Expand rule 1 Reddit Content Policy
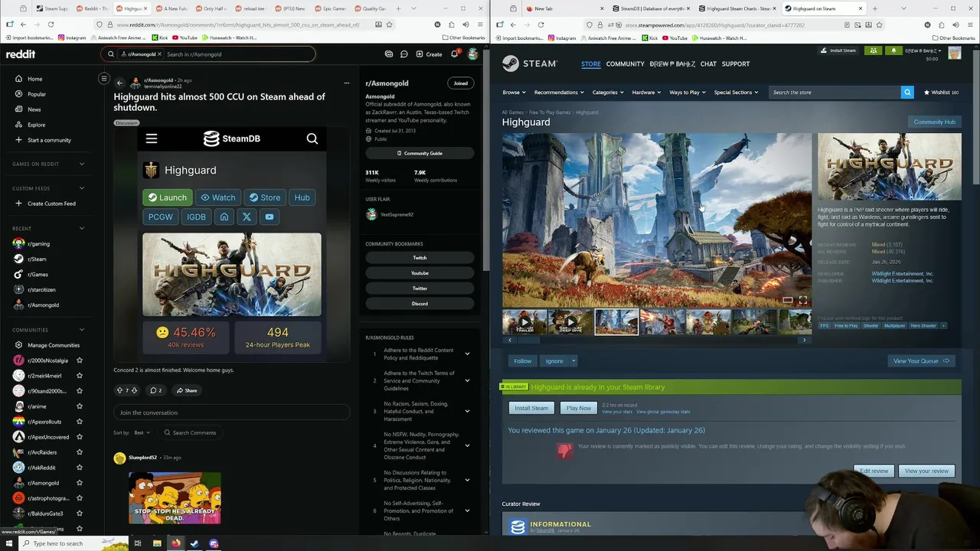Screen dimensions: 980x551 click(467, 354)
